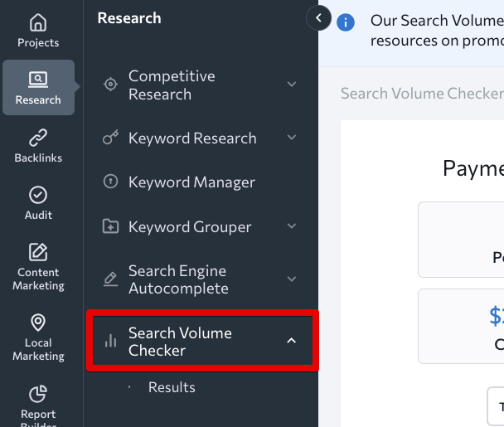Expand the Keyword Grouper chevron
This screenshot has width=504, height=427.
tap(292, 226)
